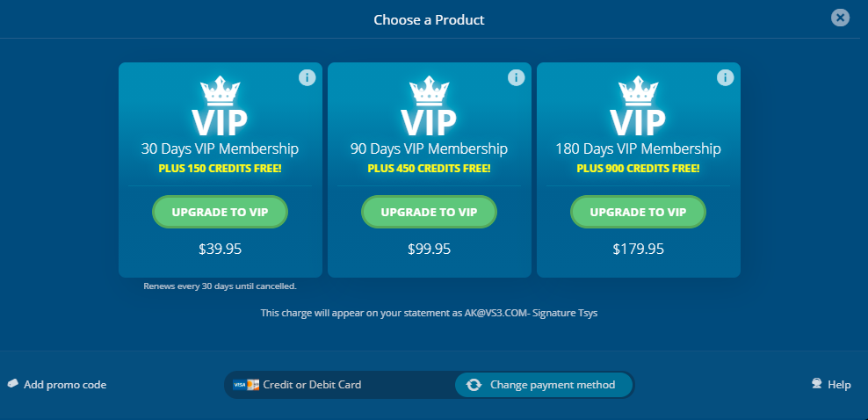Open the Add promo code link
Viewport: 868px width, 420px height.
[65, 385]
